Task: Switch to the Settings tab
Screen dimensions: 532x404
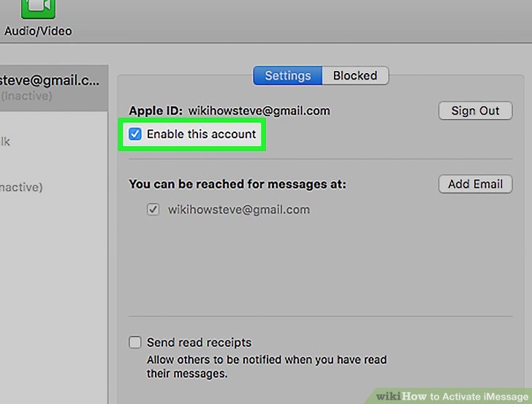Action: coord(287,75)
